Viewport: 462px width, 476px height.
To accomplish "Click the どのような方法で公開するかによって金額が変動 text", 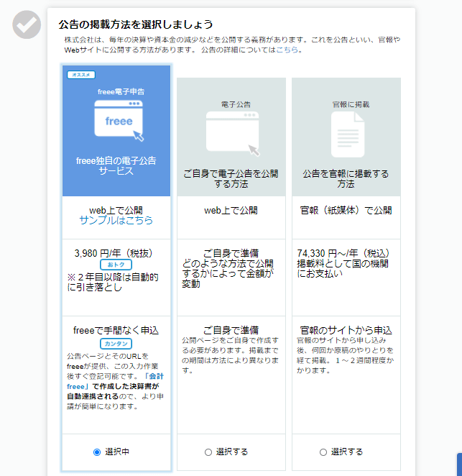I will 228,273.
